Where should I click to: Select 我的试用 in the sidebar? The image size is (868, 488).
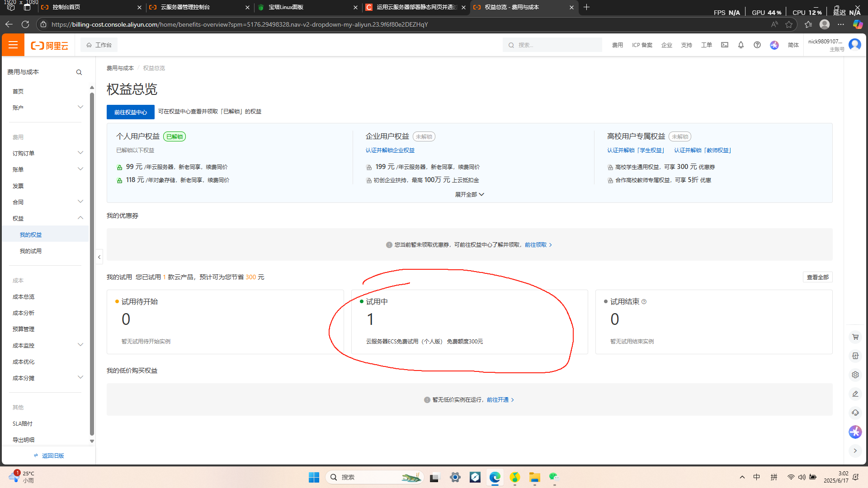click(x=31, y=251)
